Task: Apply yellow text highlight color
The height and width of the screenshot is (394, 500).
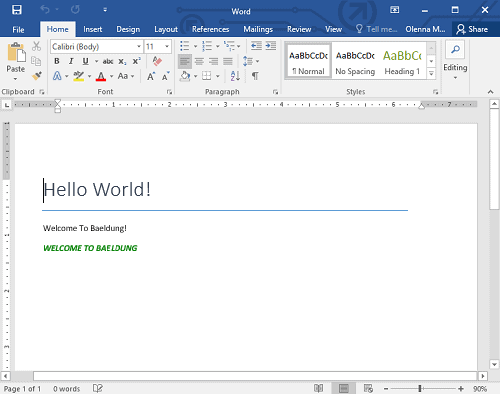Action: tap(79, 76)
